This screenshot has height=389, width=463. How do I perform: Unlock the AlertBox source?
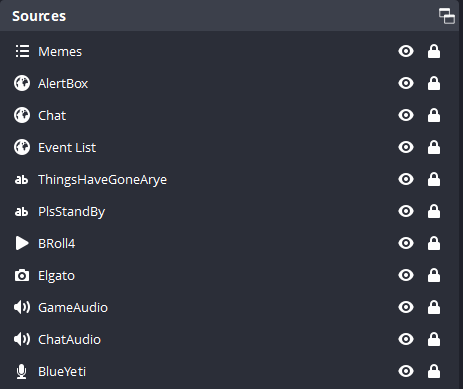[434, 83]
